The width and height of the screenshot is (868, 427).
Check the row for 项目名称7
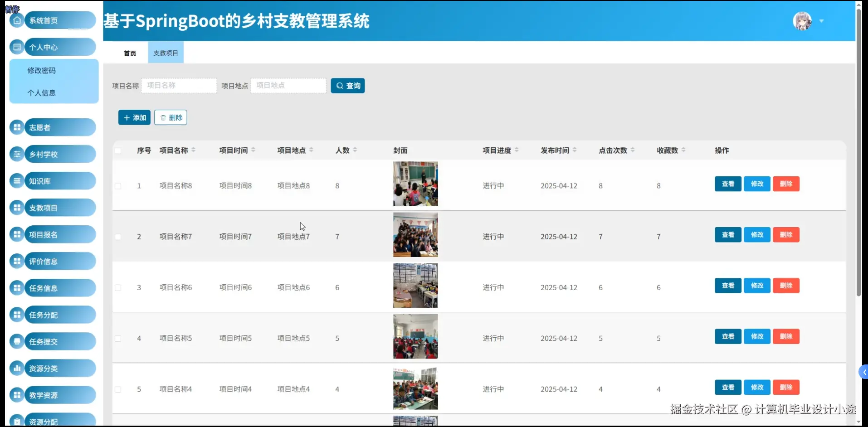(x=118, y=237)
